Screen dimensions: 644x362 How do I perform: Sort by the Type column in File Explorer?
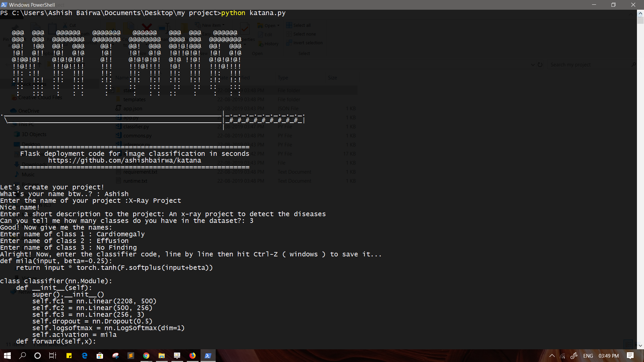(283, 78)
